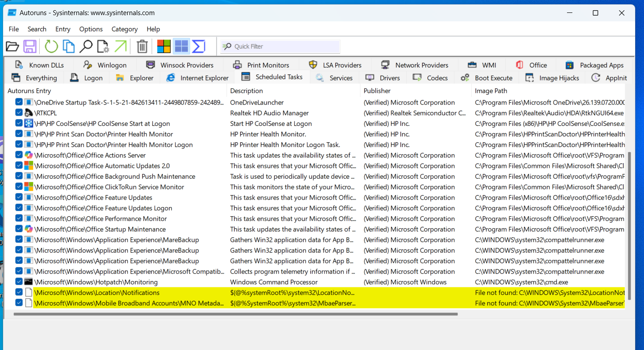Viewport: 644px width, 350px height.
Task: Click the command prompt icon for Hotpatch\Monitoring
Action: point(28,282)
